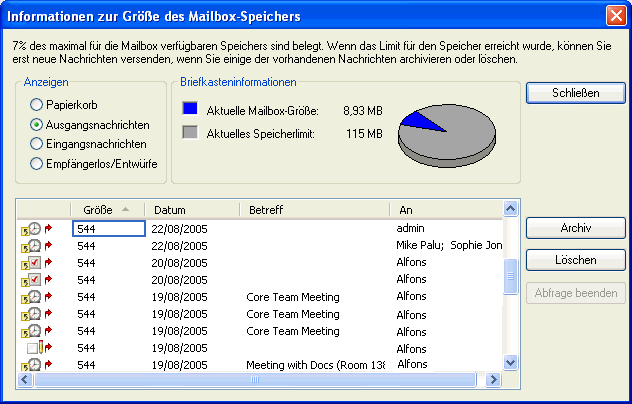Click the mailbox usage pie chart
The height and width of the screenshot is (404, 632).
click(x=447, y=135)
